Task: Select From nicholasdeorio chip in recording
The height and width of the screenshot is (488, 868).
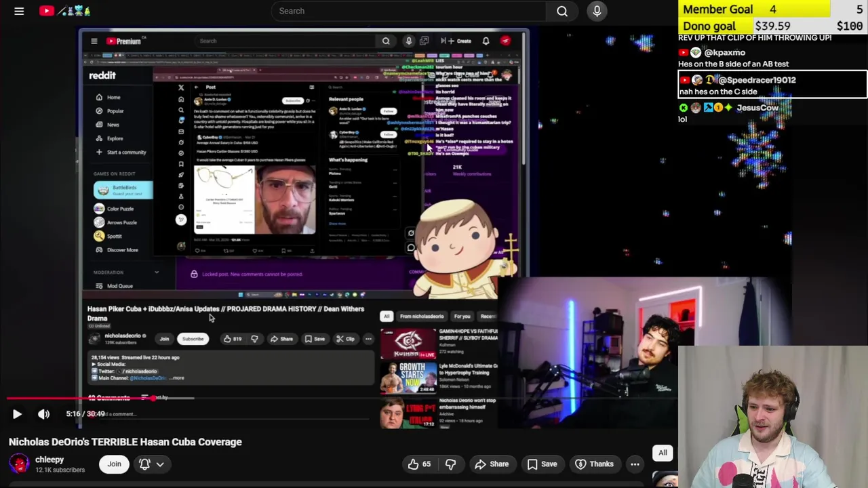Action: coord(421,317)
